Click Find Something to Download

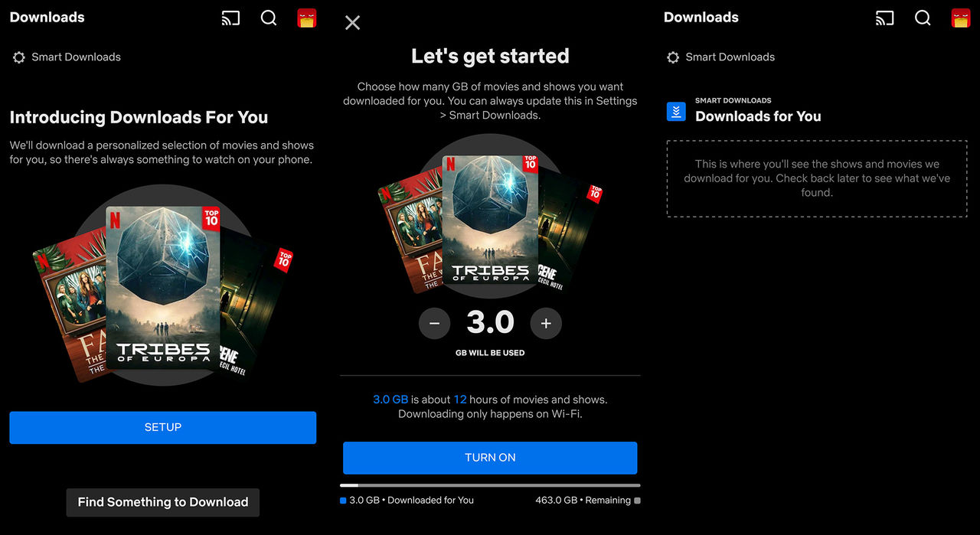pyautogui.click(x=162, y=502)
